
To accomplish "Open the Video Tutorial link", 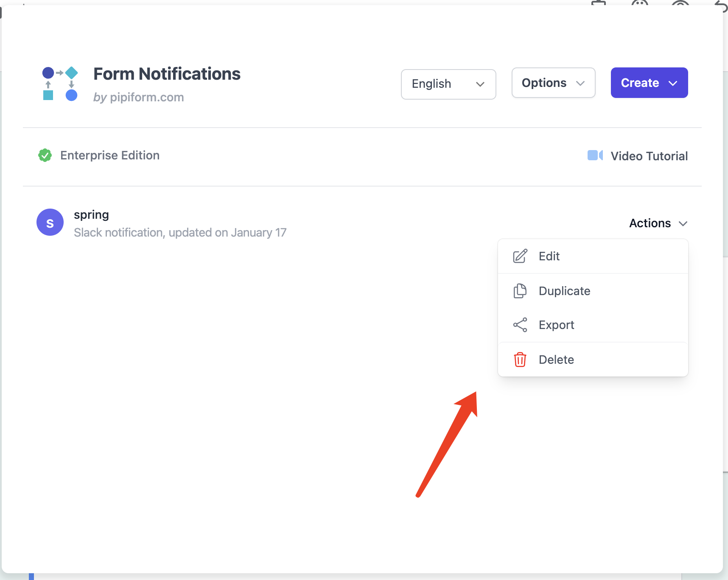I will coord(649,156).
